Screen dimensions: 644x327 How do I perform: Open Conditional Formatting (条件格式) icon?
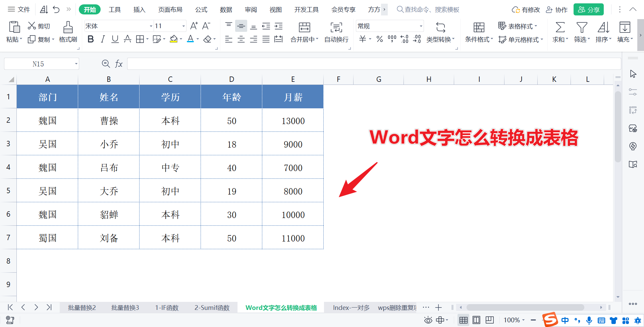(x=479, y=28)
